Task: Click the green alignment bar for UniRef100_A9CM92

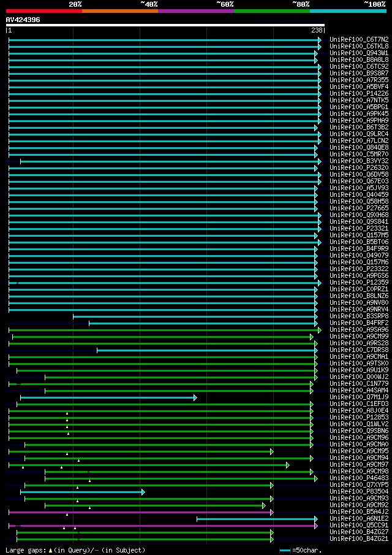Action: click(x=155, y=505)
